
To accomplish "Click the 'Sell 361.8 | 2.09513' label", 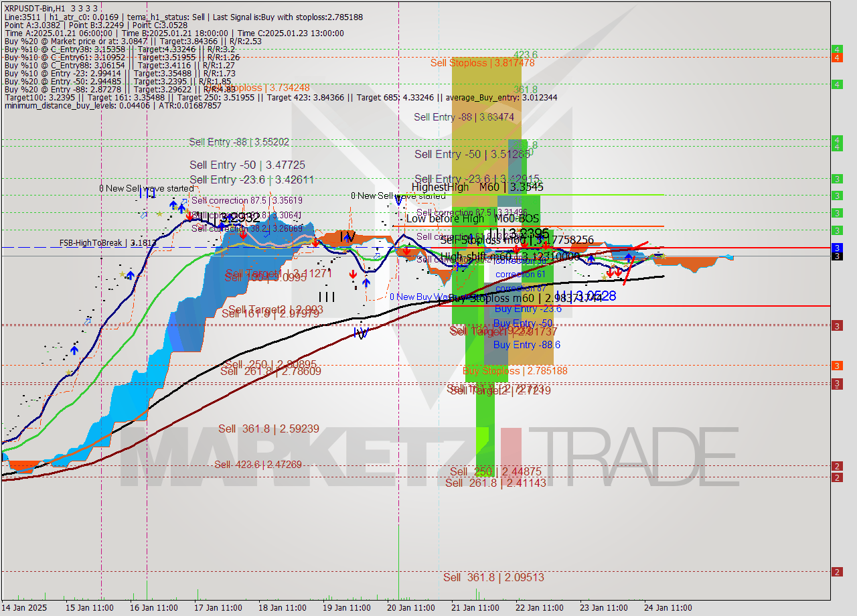I will 493,577.
